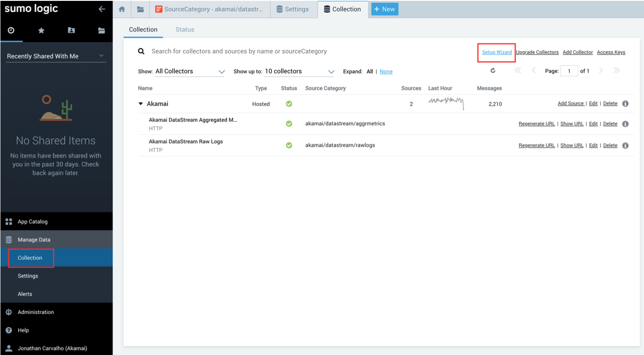Click Expand None link
Image resolution: width=644 pixels, height=355 pixels.
[x=386, y=71]
